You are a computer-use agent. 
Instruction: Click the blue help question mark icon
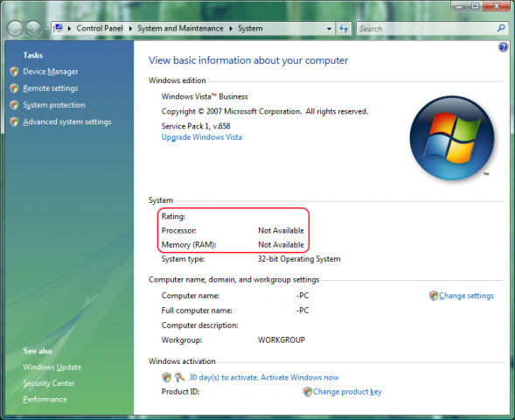[503, 47]
